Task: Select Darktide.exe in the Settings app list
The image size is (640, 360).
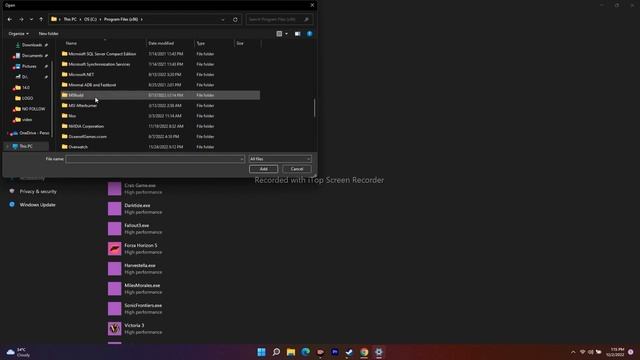Action: (137, 205)
